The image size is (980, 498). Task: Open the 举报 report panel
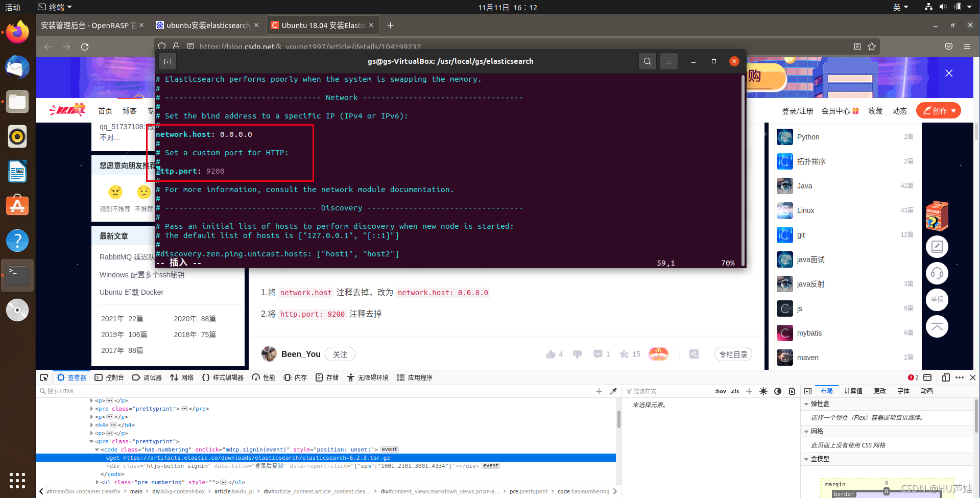pos(937,300)
